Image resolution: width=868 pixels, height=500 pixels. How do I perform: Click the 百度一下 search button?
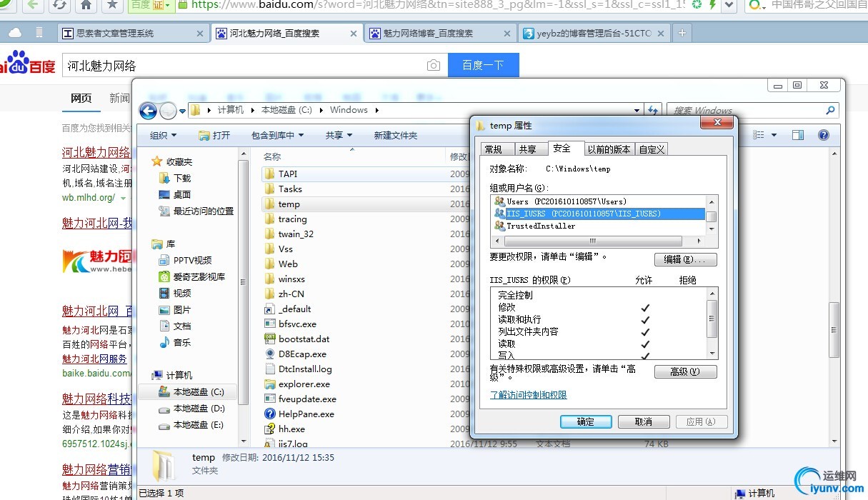pyautogui.click(x=483, y=65)
